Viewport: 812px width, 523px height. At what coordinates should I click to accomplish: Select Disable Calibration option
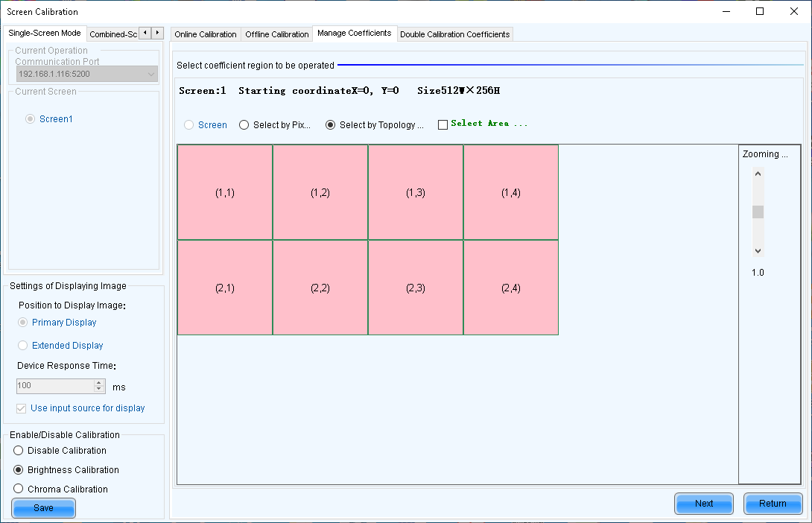[19, 451]
